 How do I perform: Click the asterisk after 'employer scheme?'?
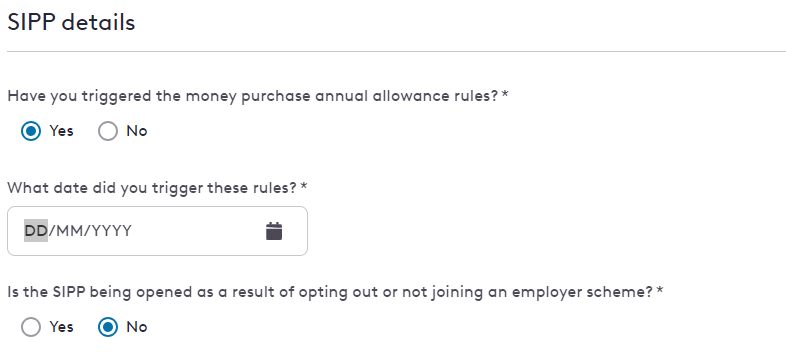tap(660, 290)
